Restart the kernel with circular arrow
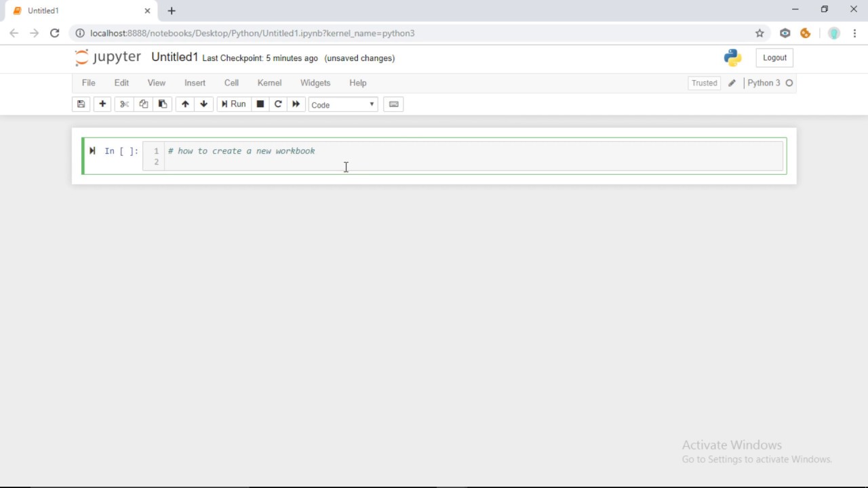The width and height of the screenshot is (868, 488). [278, 104]
